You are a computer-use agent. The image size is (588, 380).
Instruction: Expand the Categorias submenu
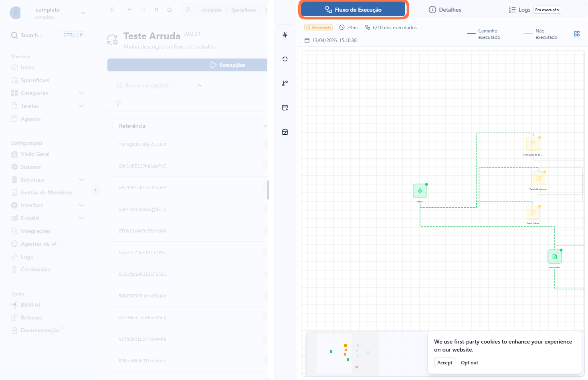click(81, 93)
